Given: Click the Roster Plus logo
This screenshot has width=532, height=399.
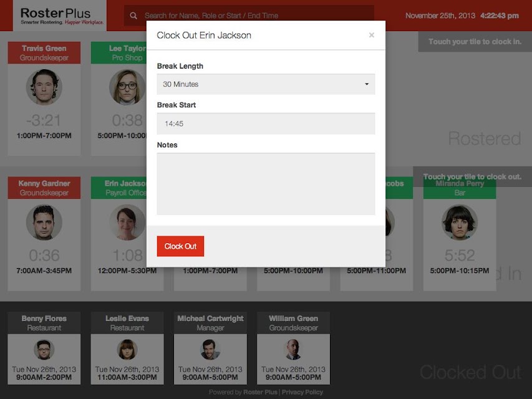Looking at the screenshot, I should tap(60, 16).
